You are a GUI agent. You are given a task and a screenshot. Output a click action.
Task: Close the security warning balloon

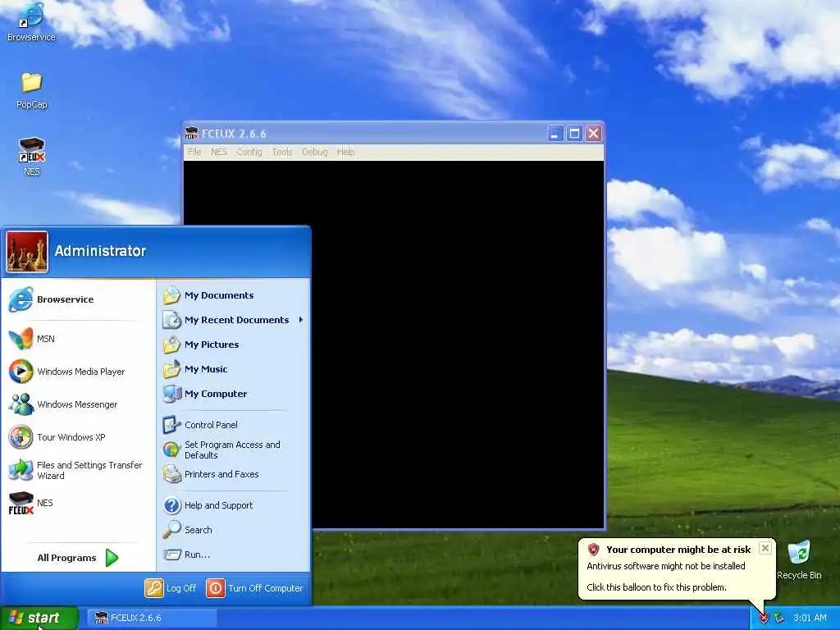pyautogui.click(x=765, y=548)
